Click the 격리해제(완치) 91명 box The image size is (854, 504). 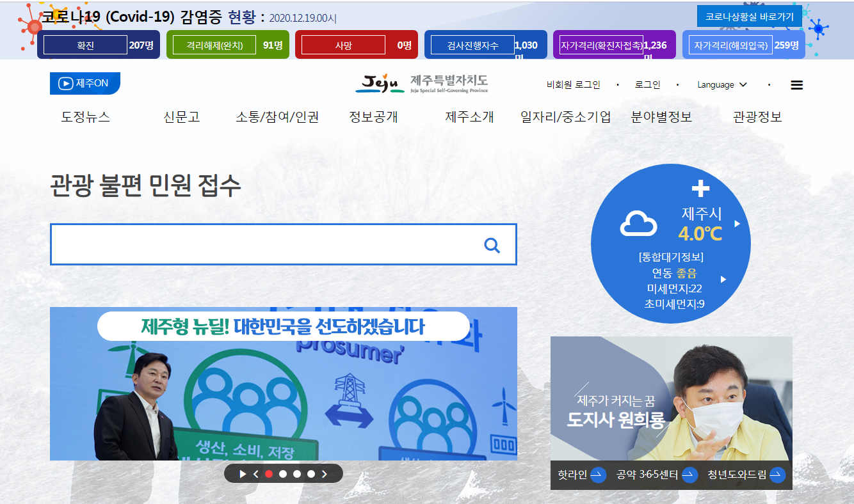228,45
